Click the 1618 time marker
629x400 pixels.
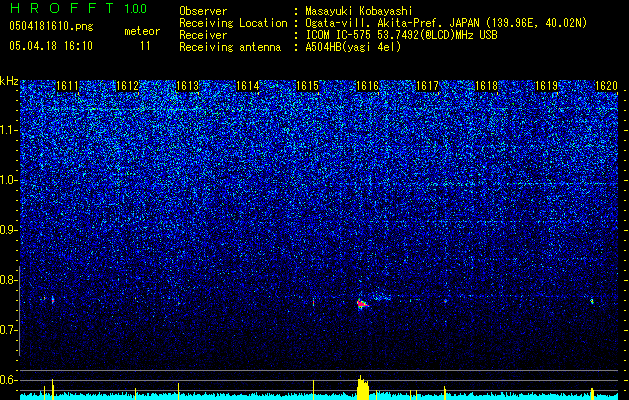(x=487, y=86)
